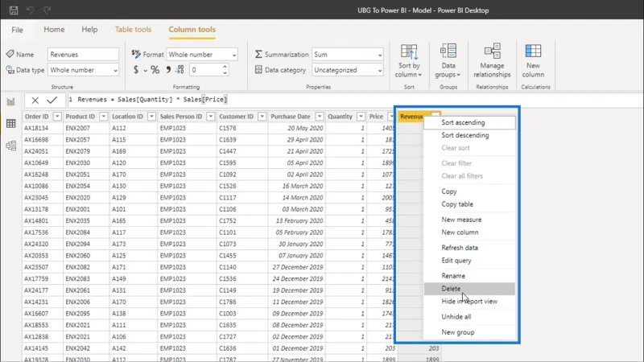Screen dimensions: 644x362
Task: Click the Price column header
Action: click(376, 117)
